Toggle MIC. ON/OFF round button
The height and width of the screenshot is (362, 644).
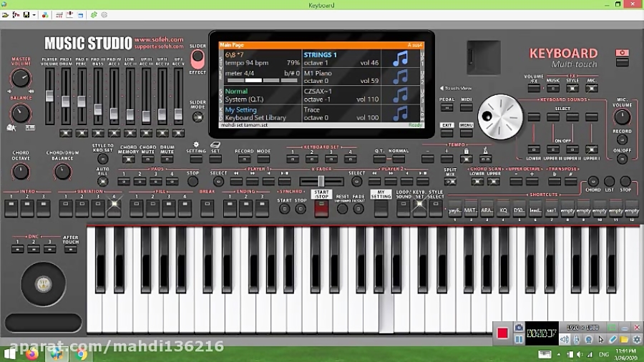click(x=622, y=159)
